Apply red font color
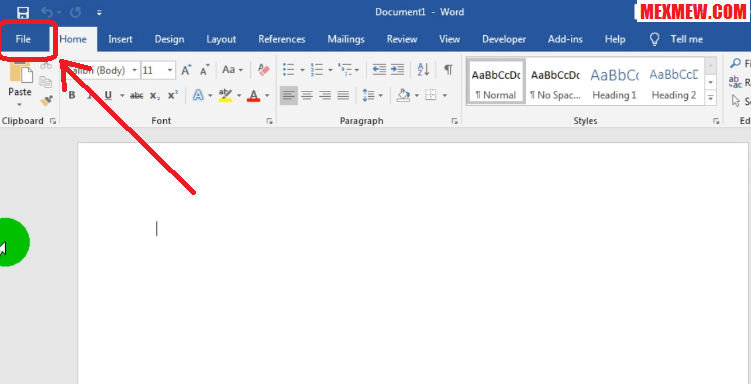This screenshot has height=384, width=751. tap(254, 96)
